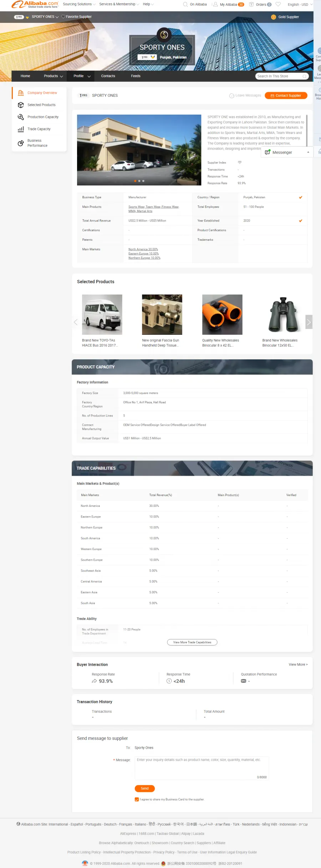Open the Orders clipboard icon
This screenshot has width=321, height=868.
point(251,4)
